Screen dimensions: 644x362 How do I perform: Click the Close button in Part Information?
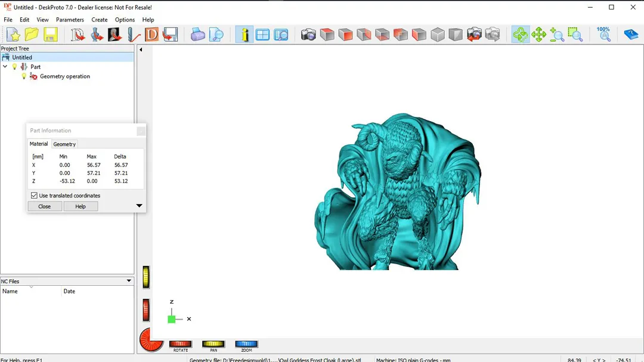click(x=44, y=206)
